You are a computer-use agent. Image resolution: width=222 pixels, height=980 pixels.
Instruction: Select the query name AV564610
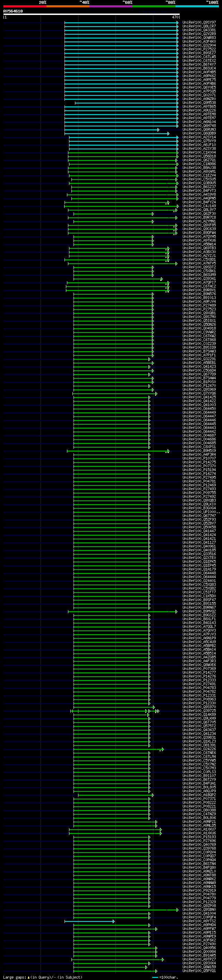pos(13,11)
